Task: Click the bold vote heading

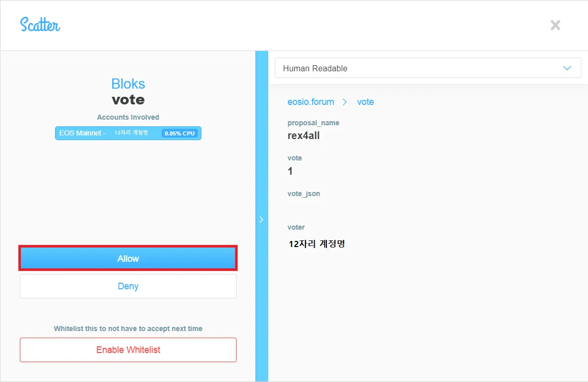Action: pos(128,100)
